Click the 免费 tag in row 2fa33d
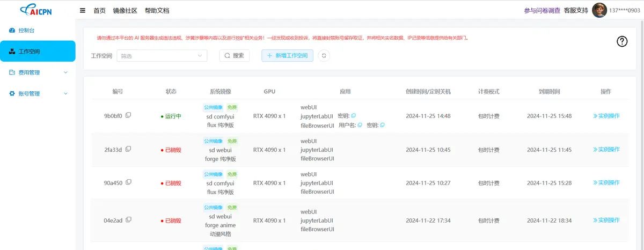Viewport: 644px width, 250px height. [232, 141]
